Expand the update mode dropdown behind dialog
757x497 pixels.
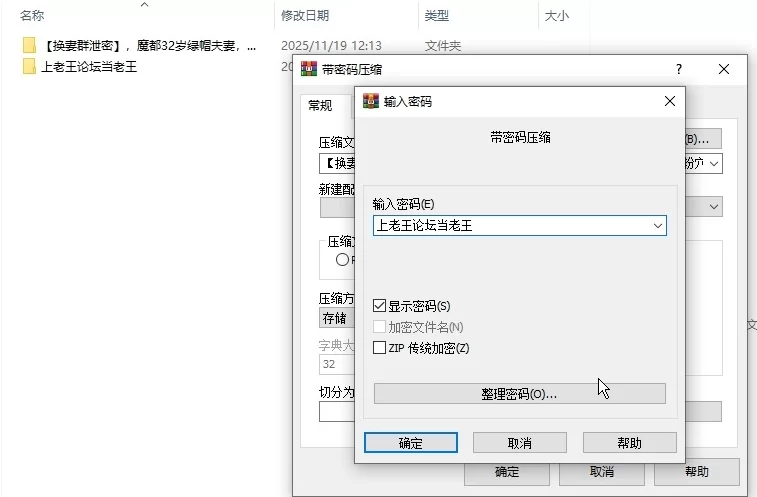tap(714, 207)
